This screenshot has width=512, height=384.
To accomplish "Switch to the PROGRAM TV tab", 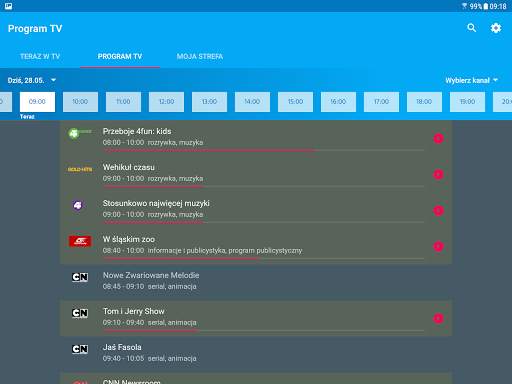I will click(x=120, y=56).
